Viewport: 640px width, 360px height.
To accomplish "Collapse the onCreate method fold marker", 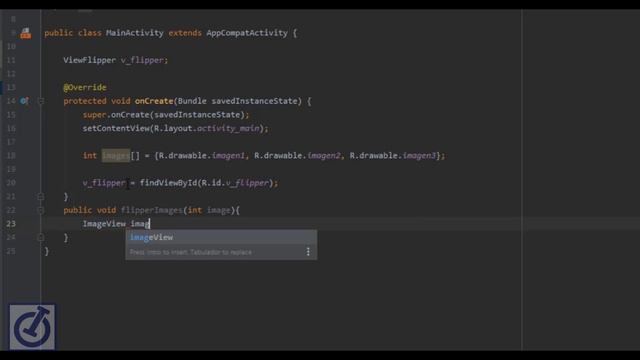I will (x=40, y=101).
